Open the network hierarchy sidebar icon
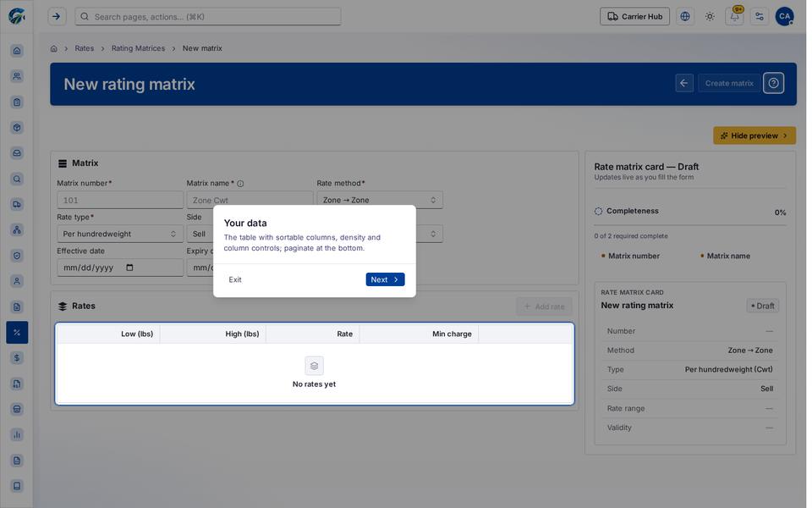Image resolution: width=812 pixels, height=508 pixels. click(17, 229)
